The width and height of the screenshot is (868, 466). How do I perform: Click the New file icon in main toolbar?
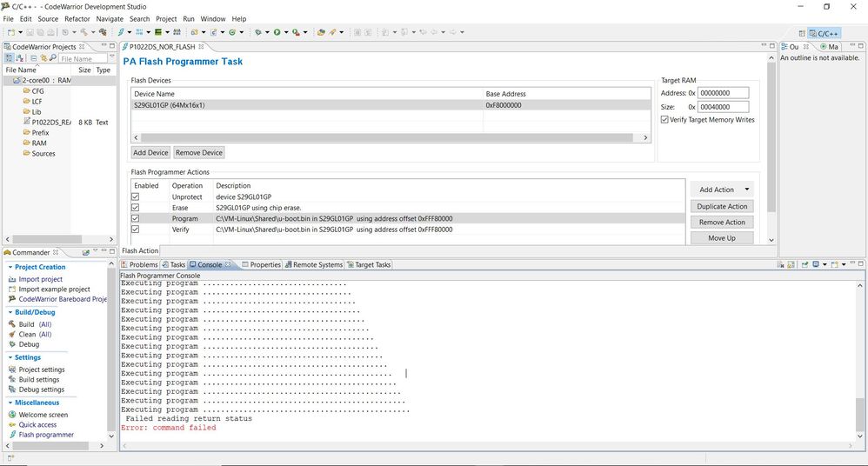[x=10, y=32]
